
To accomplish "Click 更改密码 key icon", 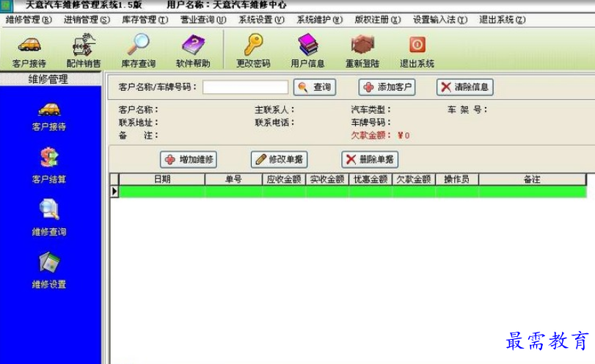I will point(254,51).
